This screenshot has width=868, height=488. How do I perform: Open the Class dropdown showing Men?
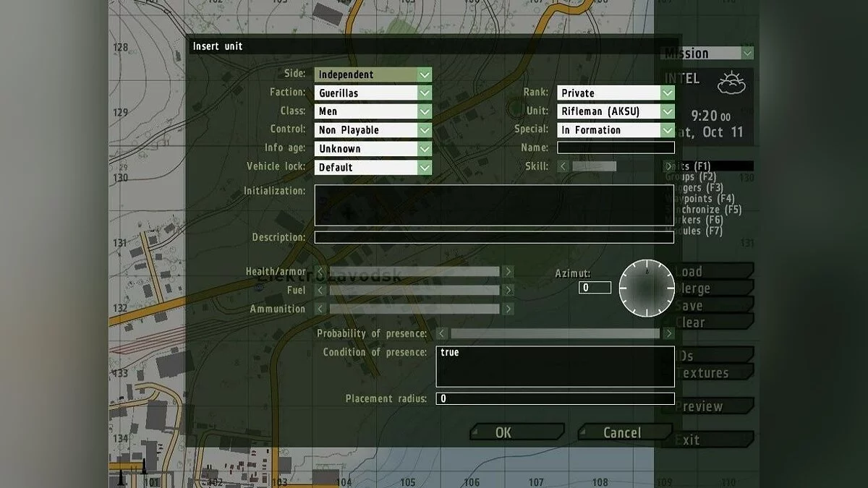373,111
